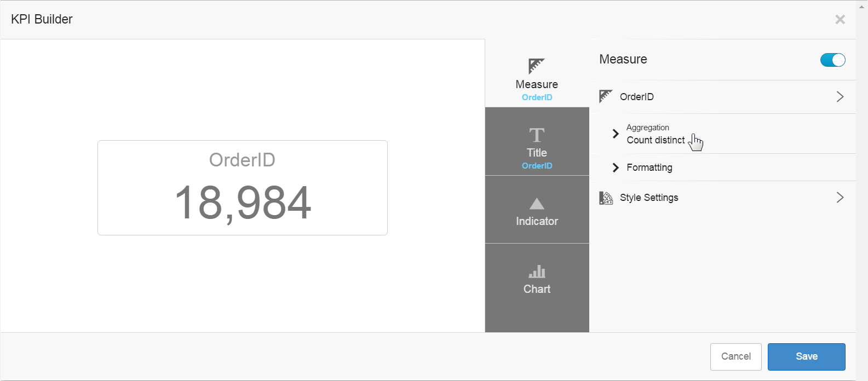Click the Cancel button
Image resolution: width=868 pixels, height=381 pixels.
coord(735,356)
